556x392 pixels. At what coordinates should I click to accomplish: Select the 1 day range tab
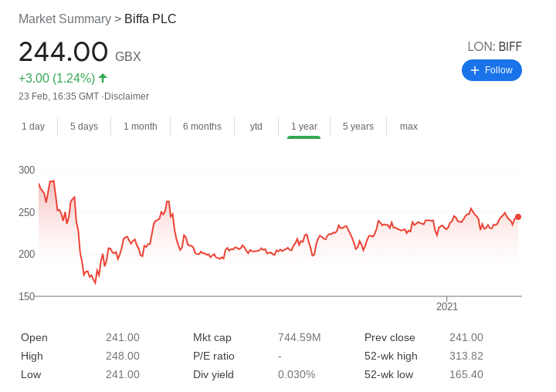click(x=33, y=127)
